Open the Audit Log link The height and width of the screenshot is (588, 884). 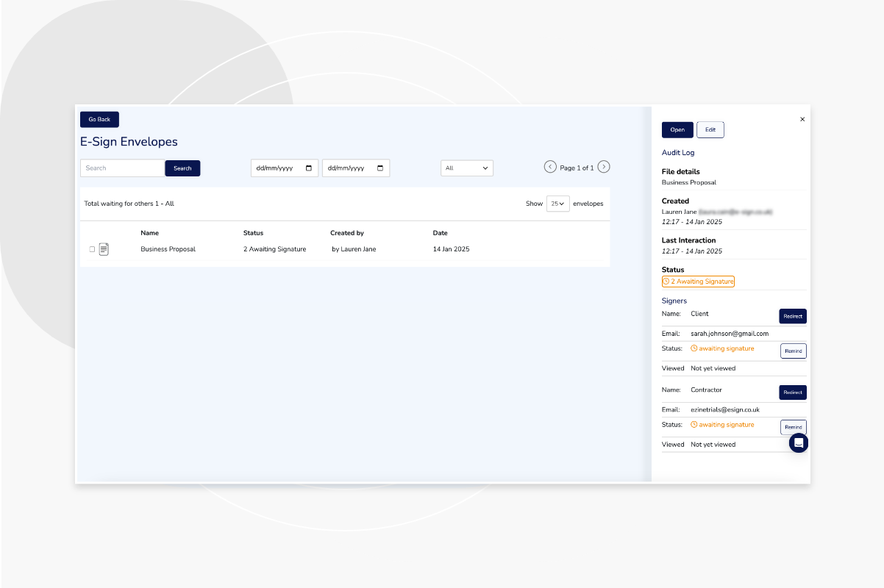coord(678,153)
